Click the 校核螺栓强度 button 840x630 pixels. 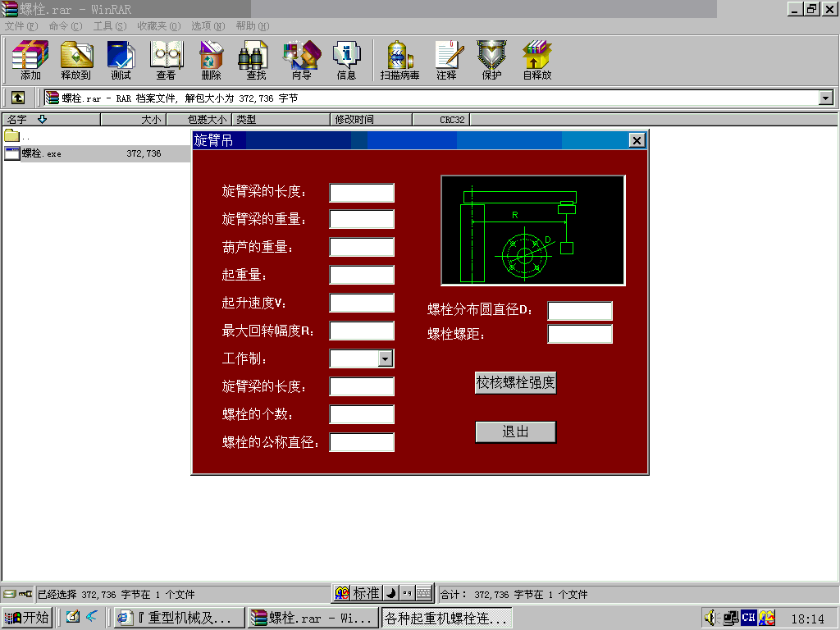point(515,382)
